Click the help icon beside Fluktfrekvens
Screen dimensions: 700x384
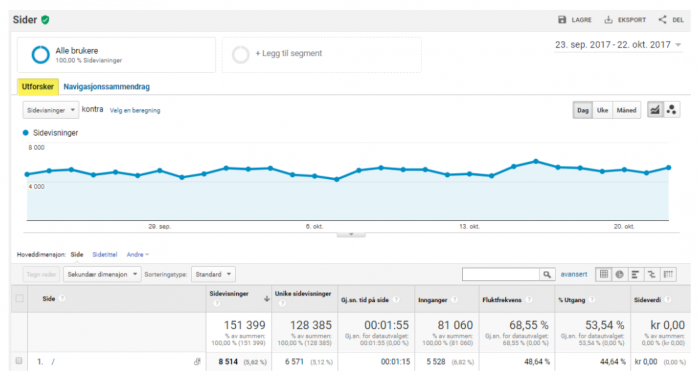529,300
